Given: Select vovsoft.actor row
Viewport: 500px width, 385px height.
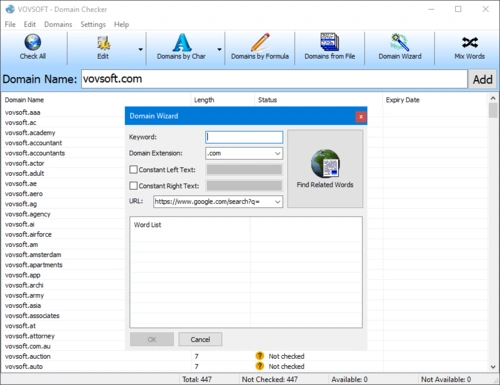Looking at the screenshot, I should point(24,163).
